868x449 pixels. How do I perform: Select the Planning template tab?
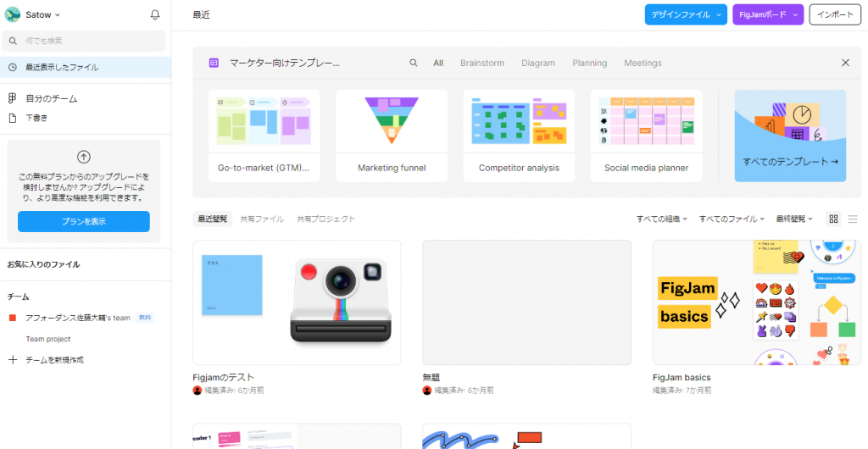coord(590,63)
